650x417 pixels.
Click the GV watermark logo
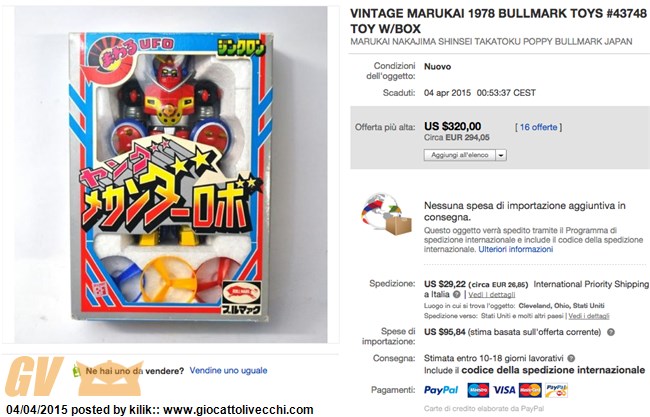tap(34, 376)
